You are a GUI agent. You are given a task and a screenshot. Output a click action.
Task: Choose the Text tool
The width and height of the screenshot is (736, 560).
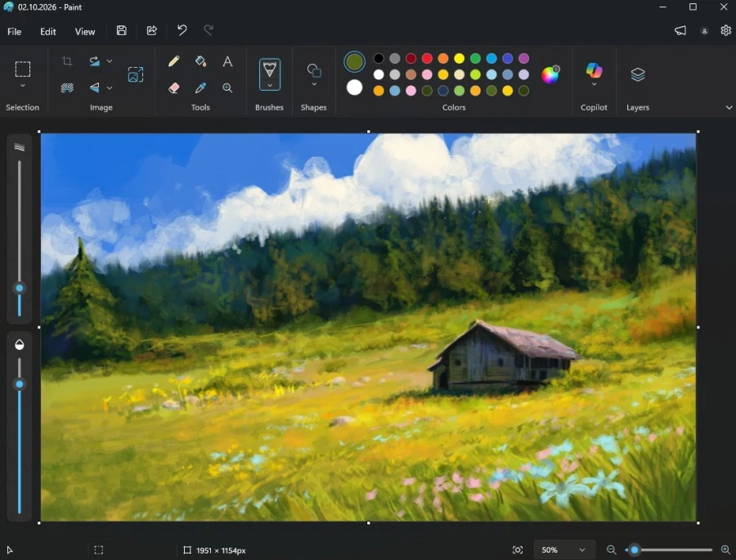(227, 61)
